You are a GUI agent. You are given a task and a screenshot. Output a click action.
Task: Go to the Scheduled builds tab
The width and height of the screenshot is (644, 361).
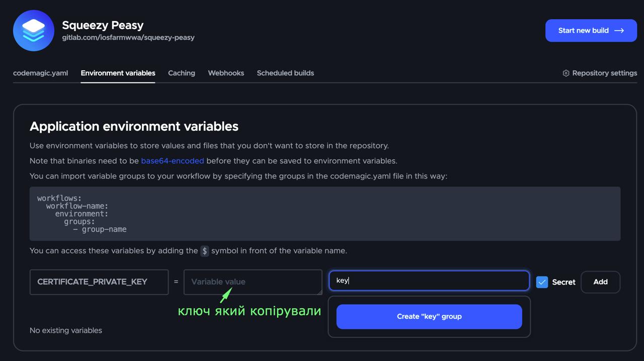285,73
